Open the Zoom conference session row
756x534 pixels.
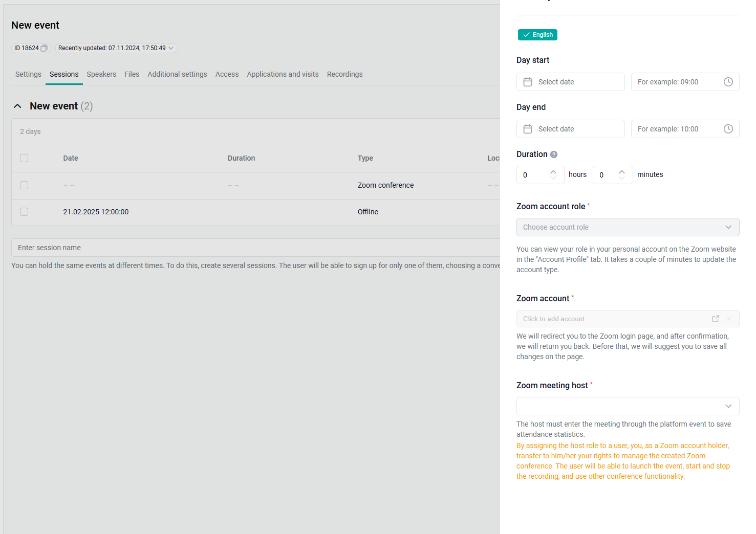[x=256, y=185]
